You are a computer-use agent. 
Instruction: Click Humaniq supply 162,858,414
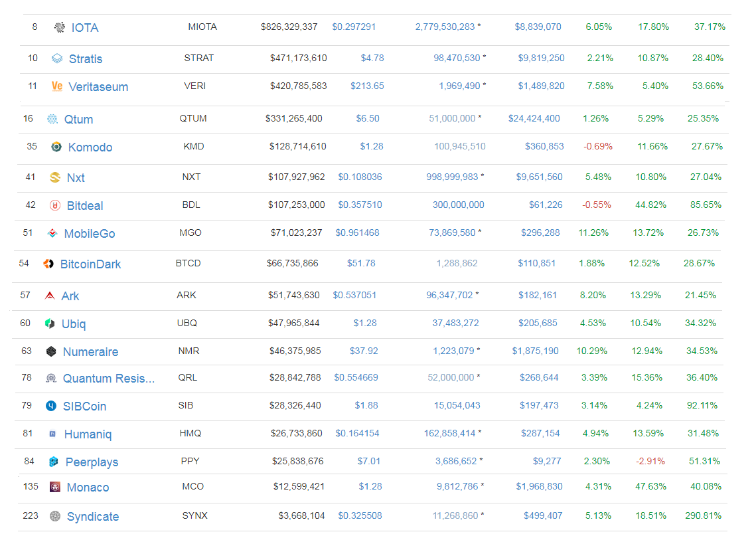(x=450, y=433)
